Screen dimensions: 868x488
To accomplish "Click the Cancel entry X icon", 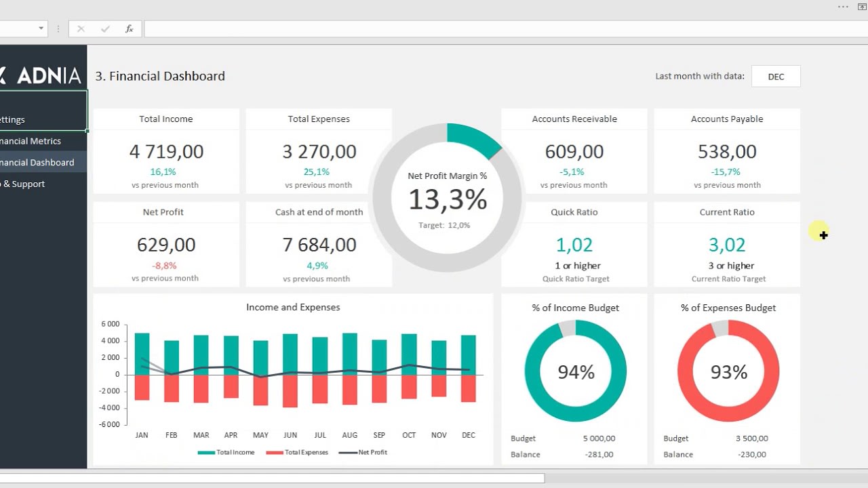I will [x=81, y=28].
